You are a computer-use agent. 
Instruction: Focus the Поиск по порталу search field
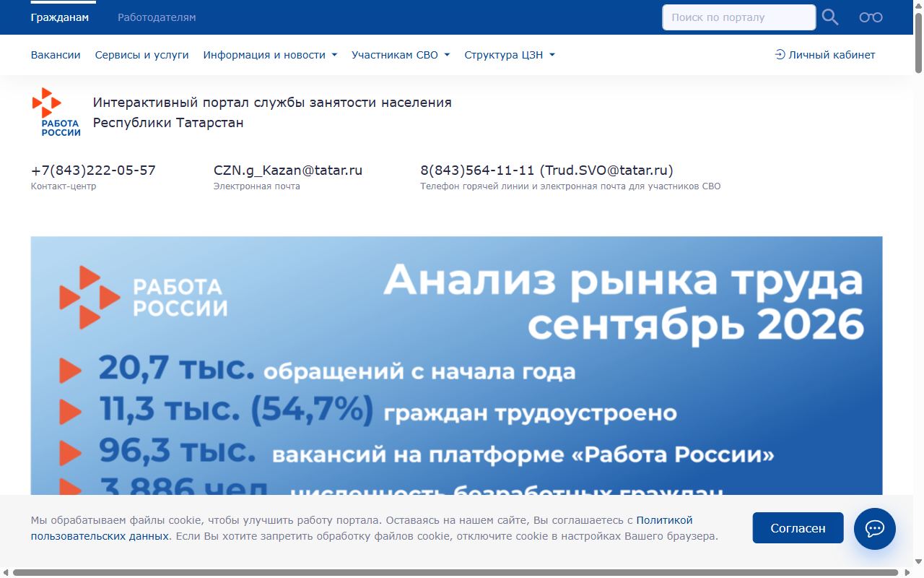(739, 17)
